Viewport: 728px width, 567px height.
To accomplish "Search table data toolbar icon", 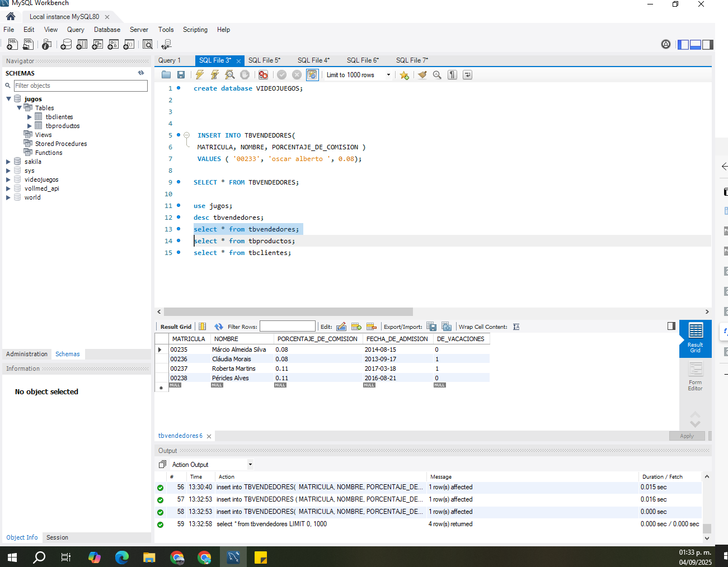I will 148,44.
